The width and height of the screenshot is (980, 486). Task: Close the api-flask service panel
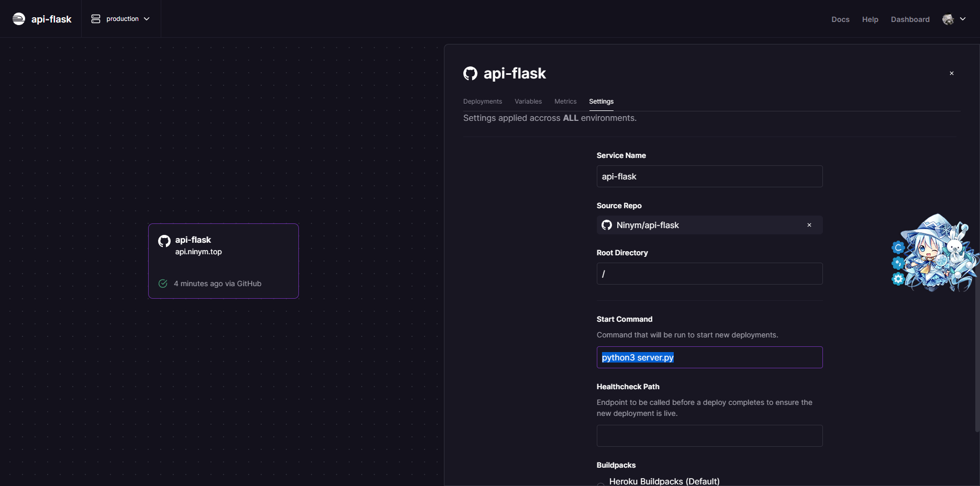[x=951, y=73]
